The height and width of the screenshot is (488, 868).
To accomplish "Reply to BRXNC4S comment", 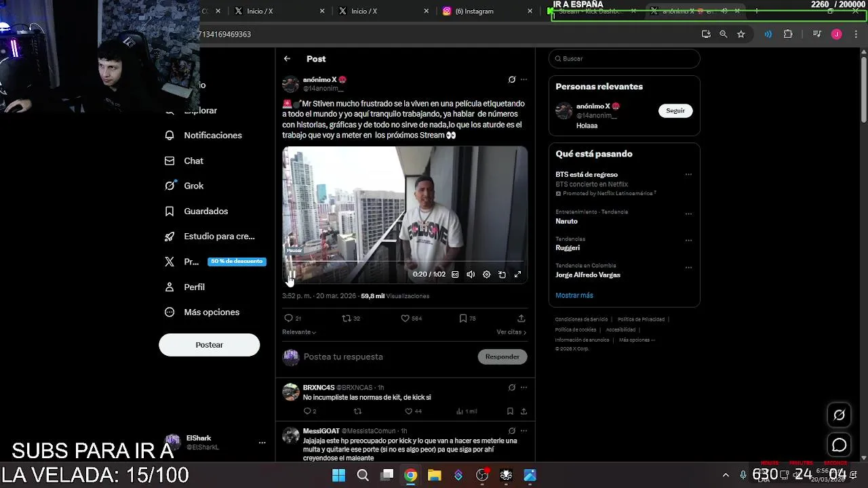I will tap(309, 411).
